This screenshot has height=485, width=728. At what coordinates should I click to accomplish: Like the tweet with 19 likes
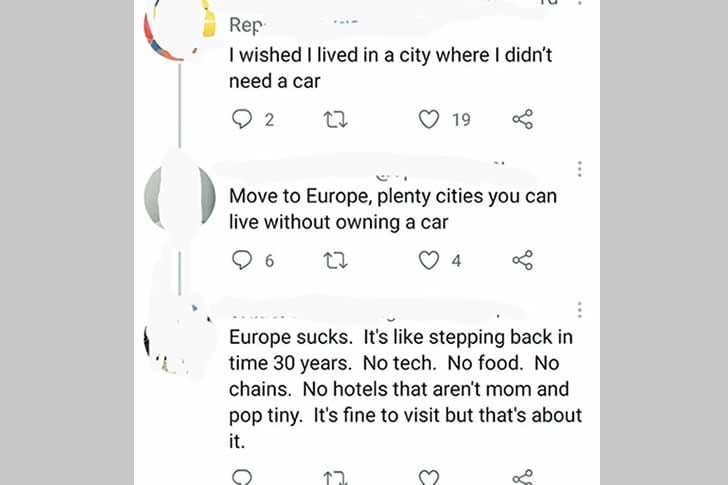429,120
